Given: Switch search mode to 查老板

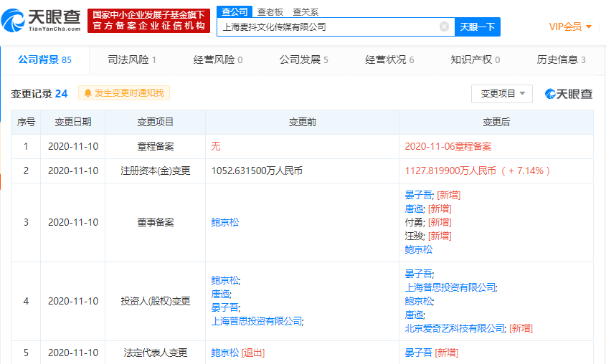Looking at the screenshot, I should tap(270, 11).
